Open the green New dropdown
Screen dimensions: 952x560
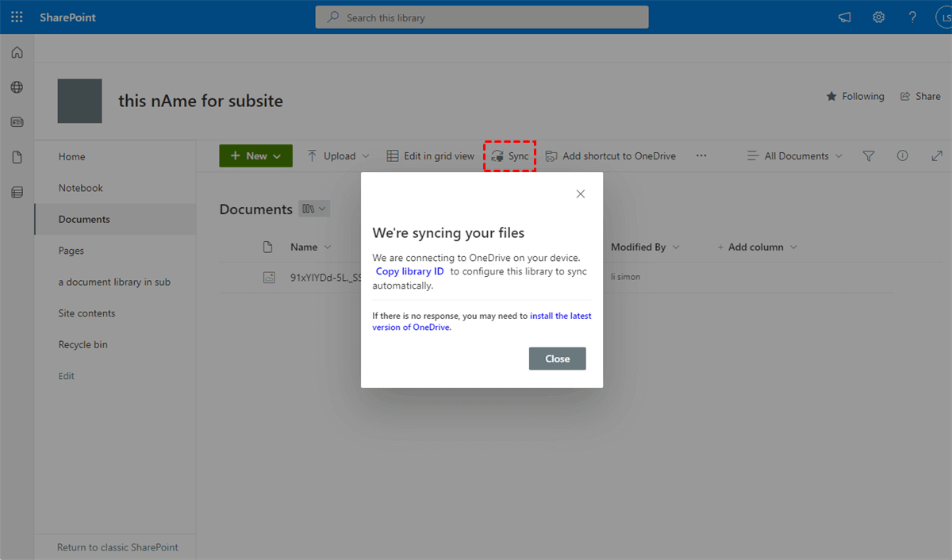click(255, 155)
